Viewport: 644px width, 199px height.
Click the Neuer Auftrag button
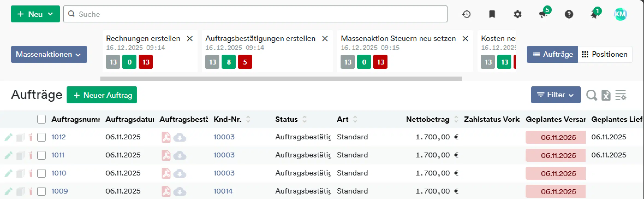pyautogui.click(x=102, y=95)
